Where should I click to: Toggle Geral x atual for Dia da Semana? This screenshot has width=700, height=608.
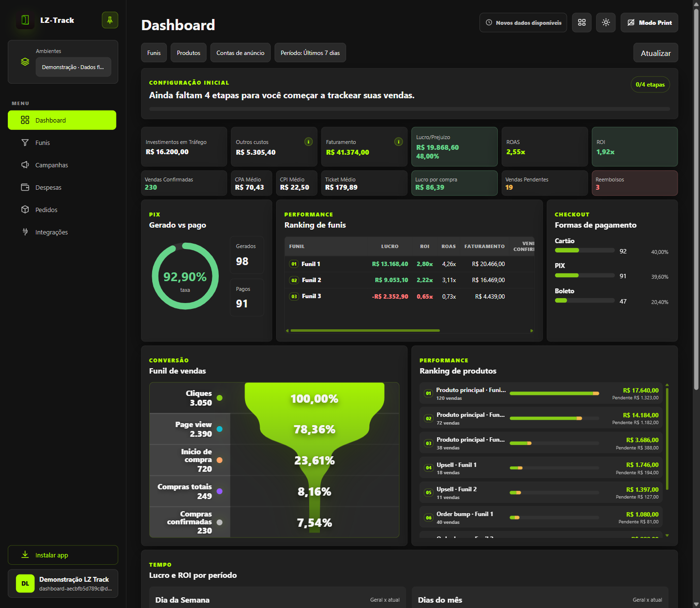[x=385, y=600]
